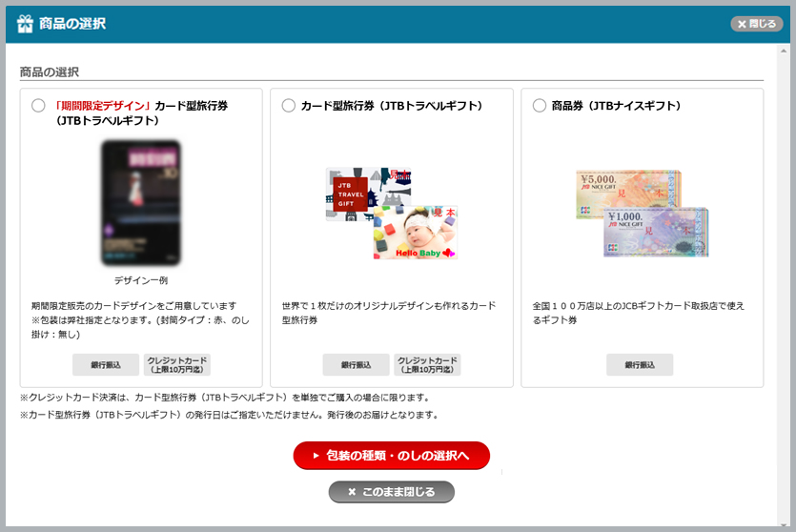This screenshot has height=532, width=796.
Task: Click the blurred limited-design card image
Action: 141,202
